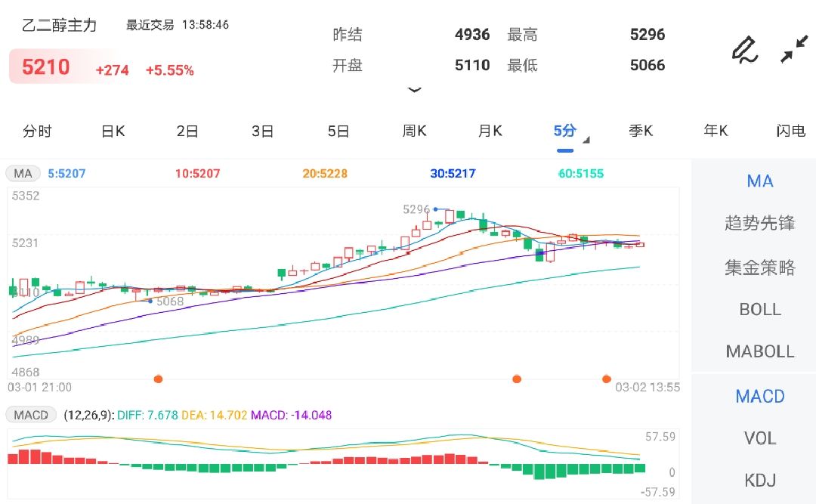Switch to the 日K tab
Viewport: 816px width, 504px height.
click(x=113, y=131)
